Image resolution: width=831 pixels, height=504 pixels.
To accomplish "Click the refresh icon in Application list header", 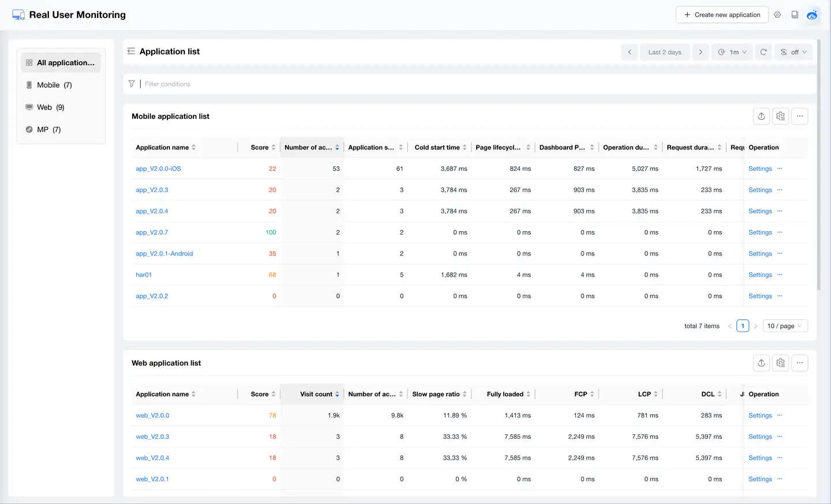I will pyautogui.click(x=763, y=52).
